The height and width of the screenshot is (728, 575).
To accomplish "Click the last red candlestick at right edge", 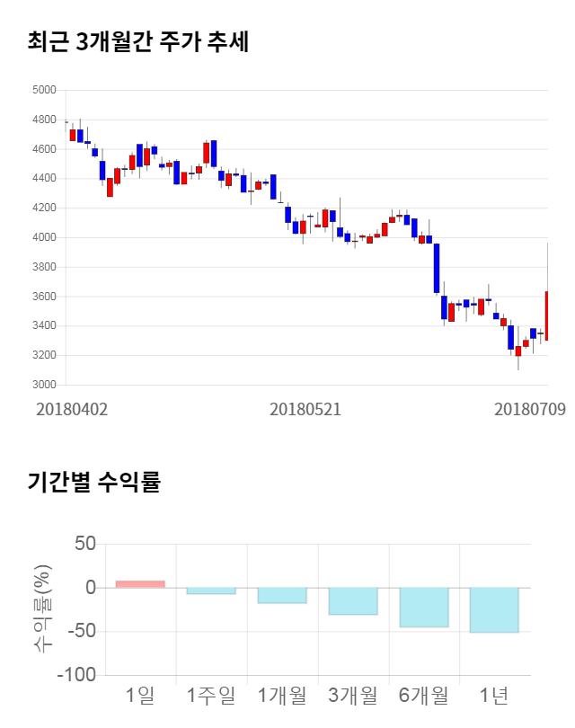I will tap(546, 315).
